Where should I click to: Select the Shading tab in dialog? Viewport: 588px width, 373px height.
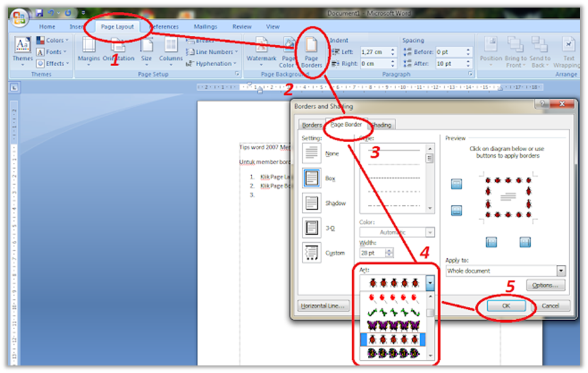click(x=382, y=125)
